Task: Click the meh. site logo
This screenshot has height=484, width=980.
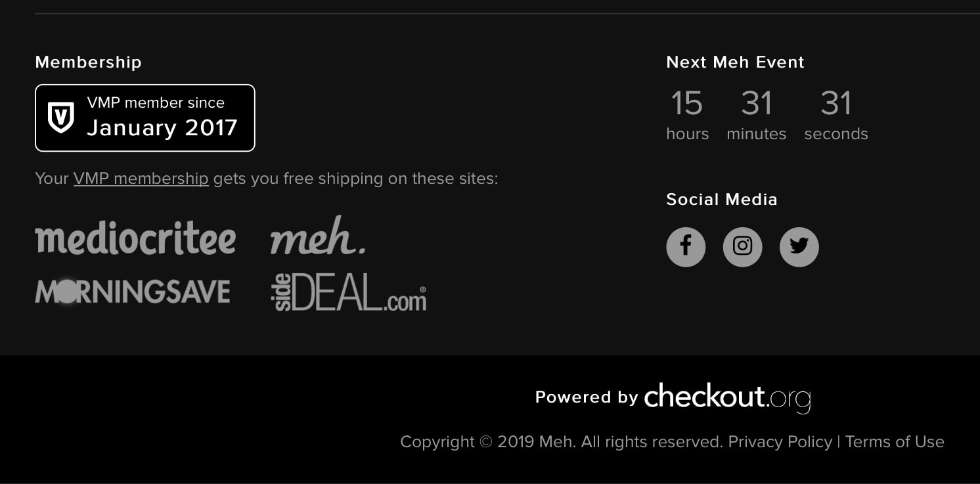Action: pyautogui.click(x=318, y=236)
